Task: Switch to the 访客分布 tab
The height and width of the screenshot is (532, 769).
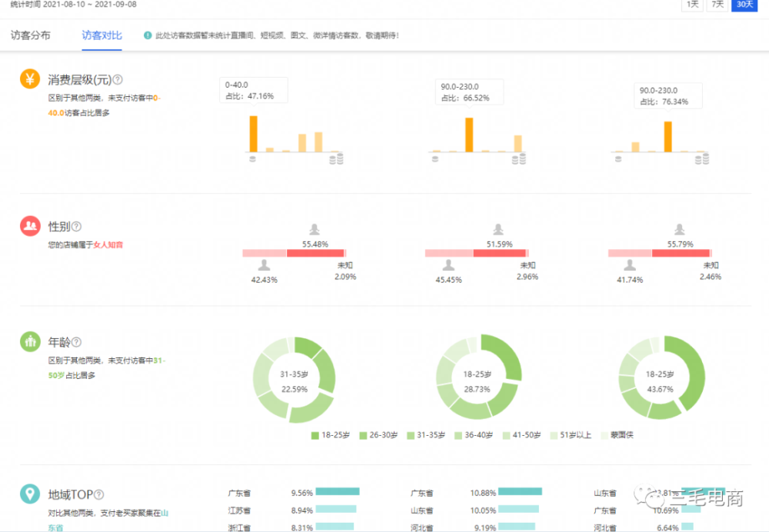Action: point(31,35)
